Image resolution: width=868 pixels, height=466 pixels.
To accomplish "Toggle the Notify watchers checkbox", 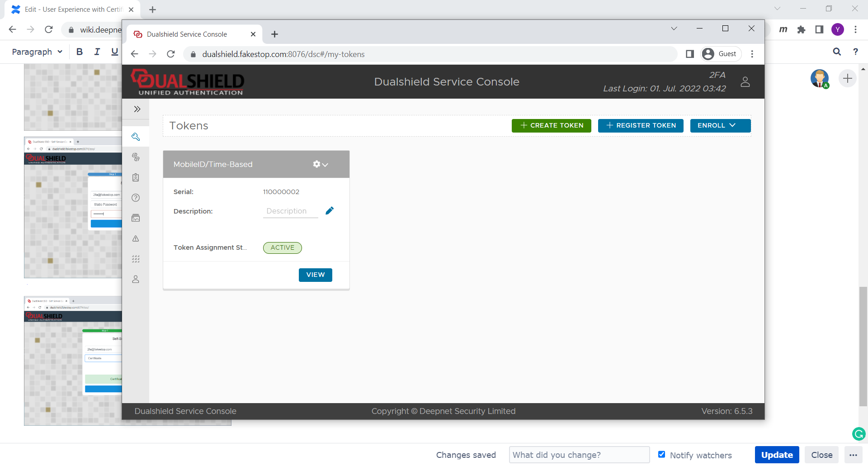I will coord(661,454).
